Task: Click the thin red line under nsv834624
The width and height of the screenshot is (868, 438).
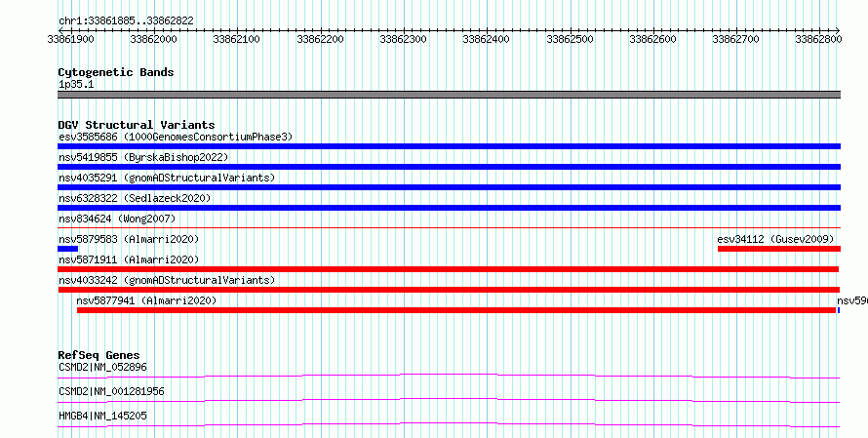Action: pos(449,227)
